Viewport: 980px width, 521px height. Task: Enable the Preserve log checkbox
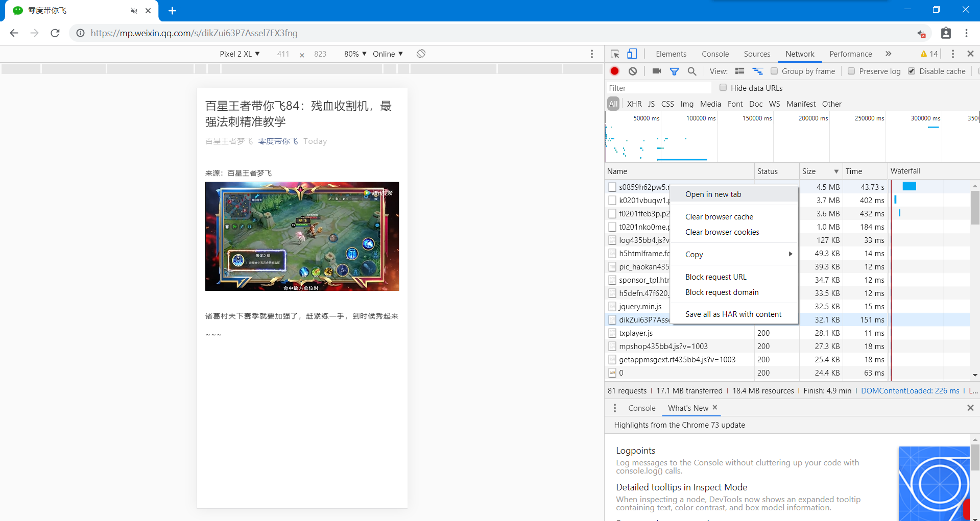[x=851, y=71]
